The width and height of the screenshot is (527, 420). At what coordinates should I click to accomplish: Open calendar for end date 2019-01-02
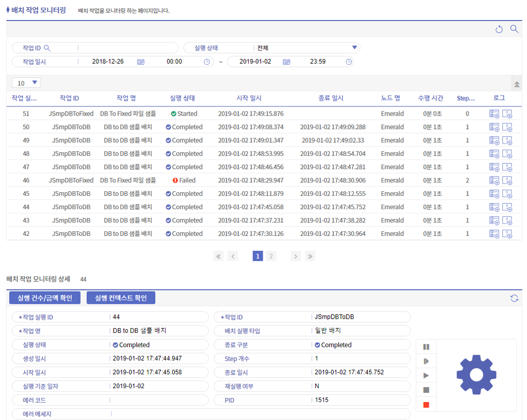(x=286, y=62)
